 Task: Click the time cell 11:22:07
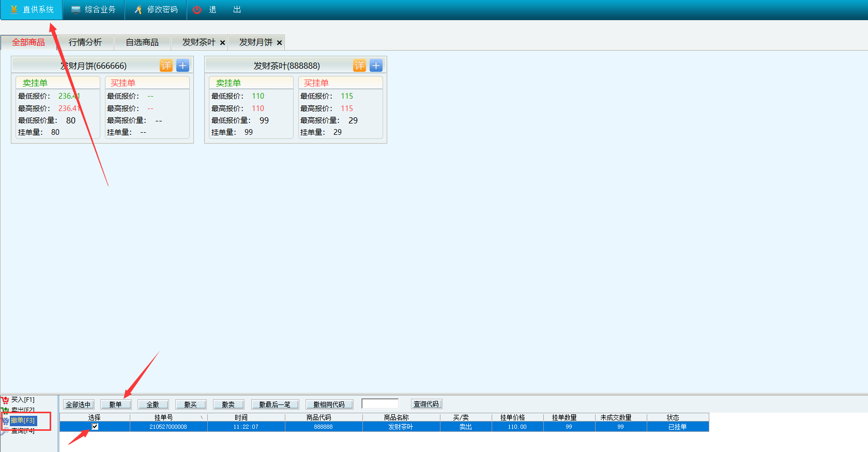(246, 427)
